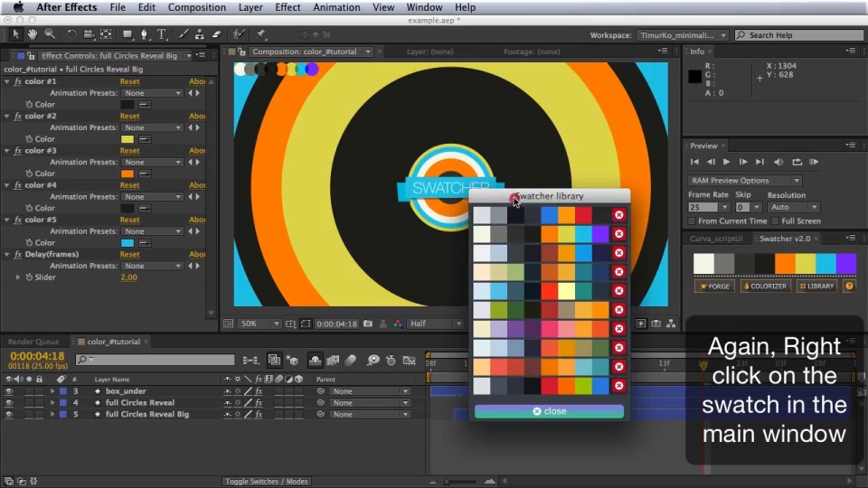Step to next frame in Preview
The width and height of the screenshot is (868, 488).
[743, 162]
